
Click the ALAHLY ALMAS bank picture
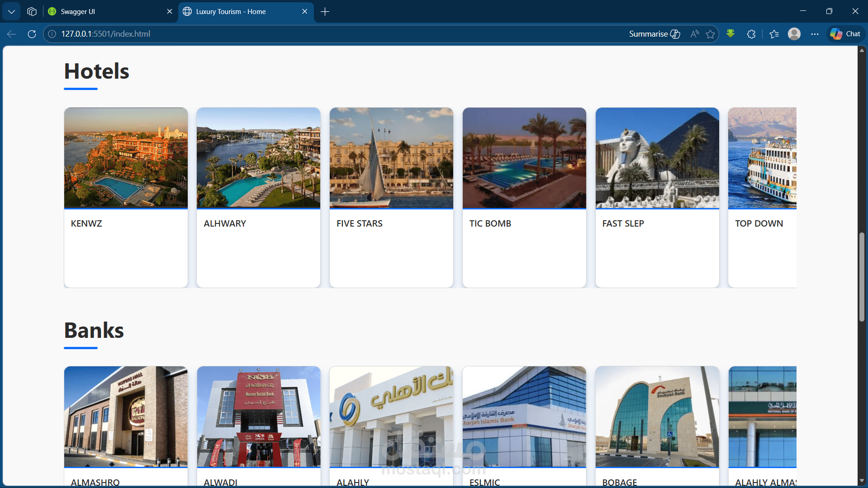click(762, 417)
